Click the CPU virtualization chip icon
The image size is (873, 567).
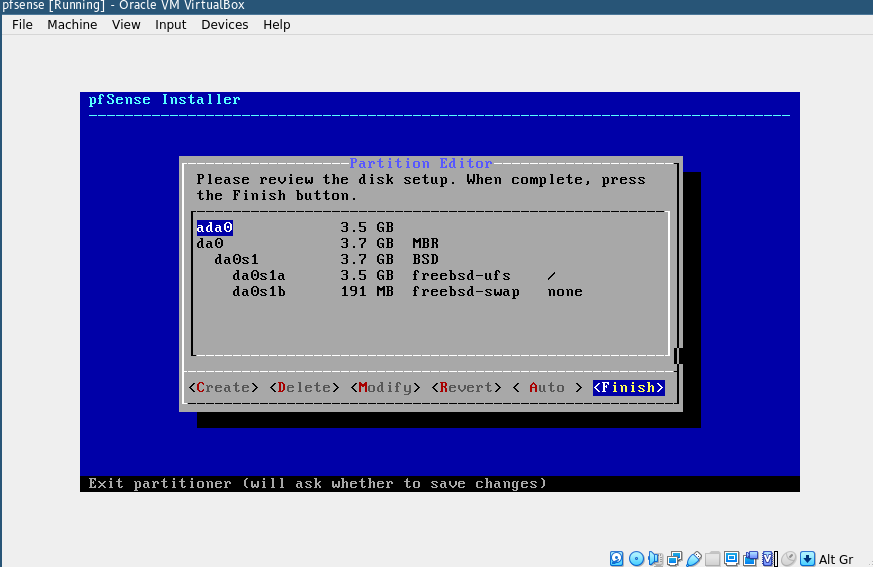(769, 559)
